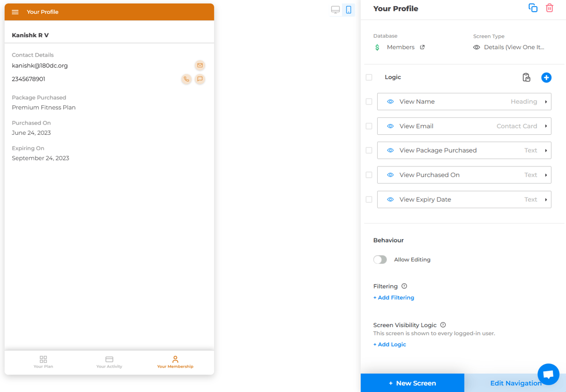Screen dimensions: 566x392
Task: Check the View Purchased On checkbox
Action: pos(369,175)
